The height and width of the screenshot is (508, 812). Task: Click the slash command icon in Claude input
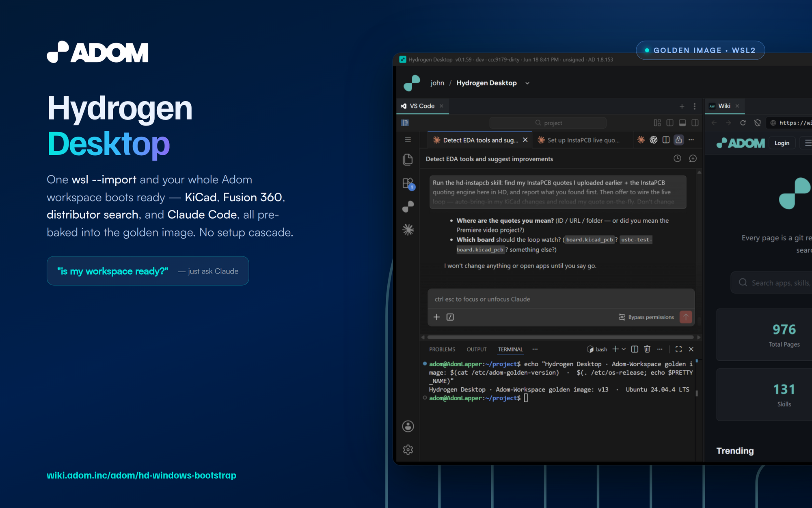click(450, 317)
